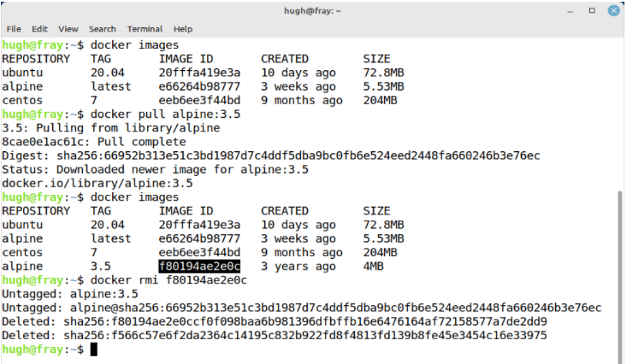Click the highlighted image ID f80194ae2e0c
Screen dimensions: 627x364
199,267
